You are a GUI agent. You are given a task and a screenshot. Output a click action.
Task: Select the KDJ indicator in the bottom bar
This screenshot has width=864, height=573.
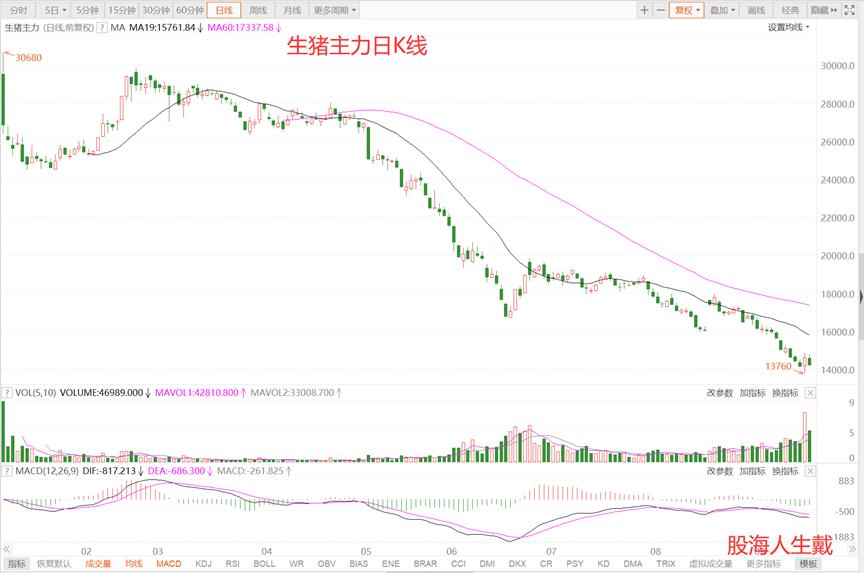point(203,564)
